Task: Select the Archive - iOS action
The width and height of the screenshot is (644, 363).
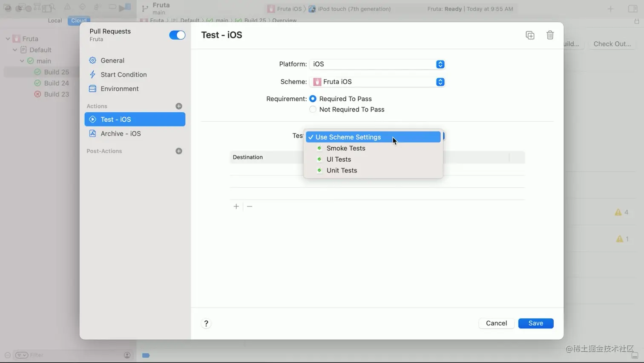Action: (x=135, y=134)
